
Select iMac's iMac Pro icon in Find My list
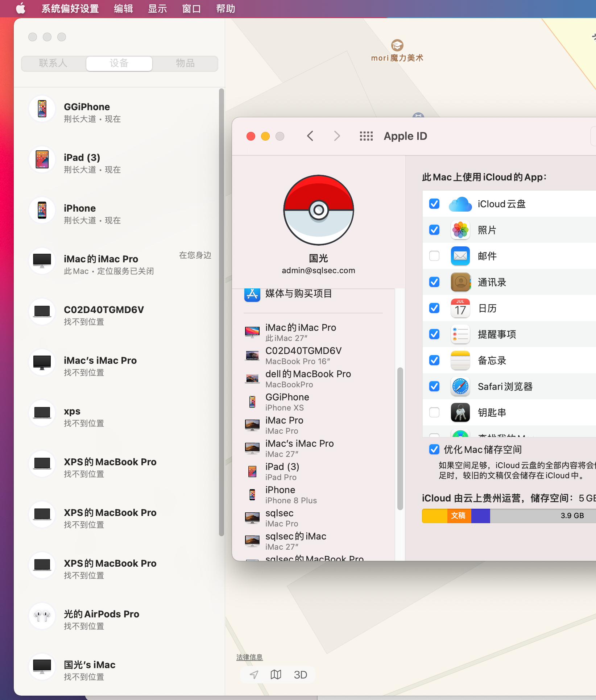click(x=42, y=362)
